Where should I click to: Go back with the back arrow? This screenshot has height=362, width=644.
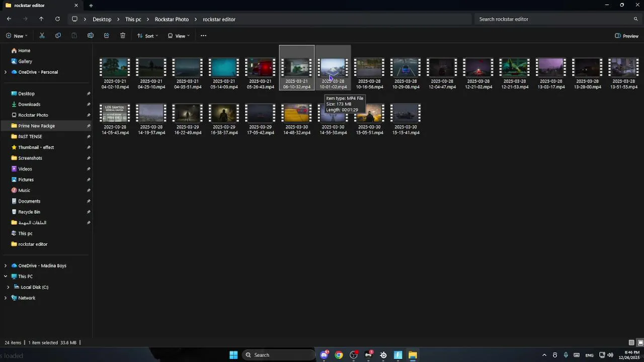coord(9,19)
